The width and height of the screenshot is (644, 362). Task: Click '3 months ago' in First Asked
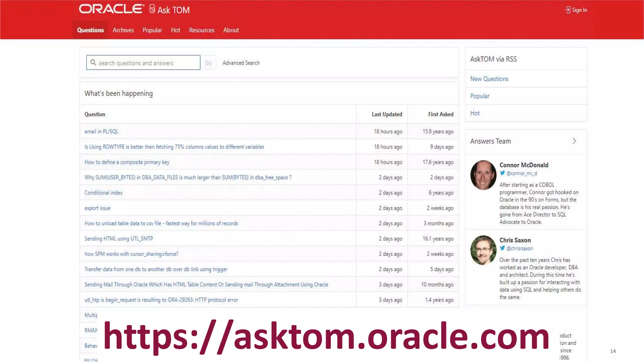438,223
